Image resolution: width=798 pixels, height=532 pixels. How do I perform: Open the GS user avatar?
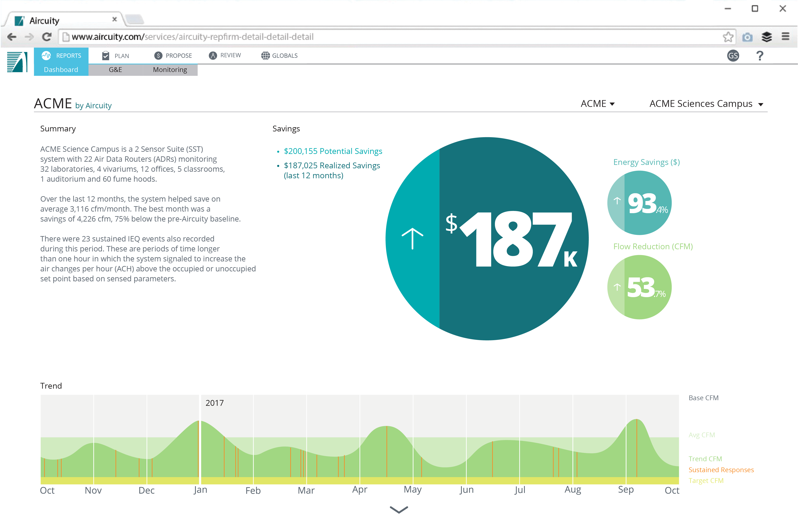click(x=733, y=56)
